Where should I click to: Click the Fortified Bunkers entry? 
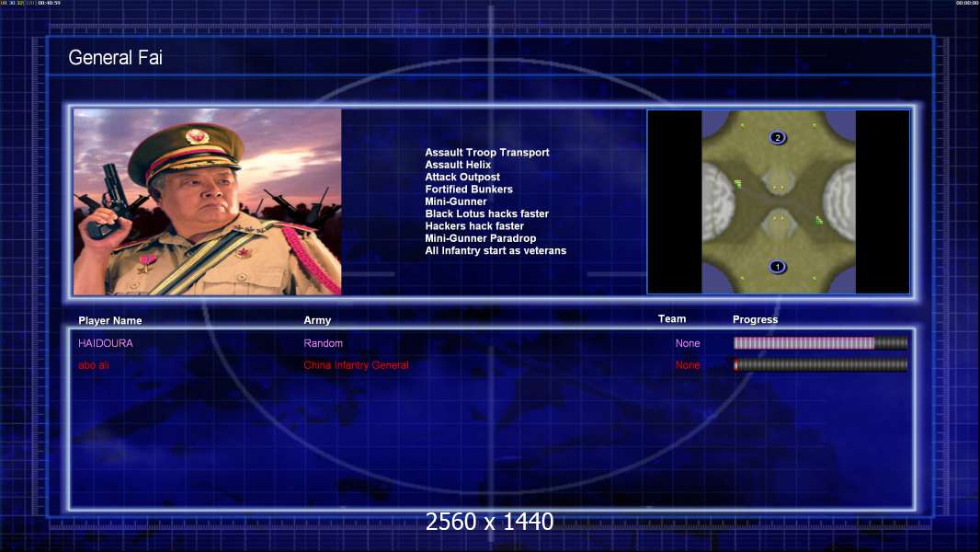click(x=469, y=189)
